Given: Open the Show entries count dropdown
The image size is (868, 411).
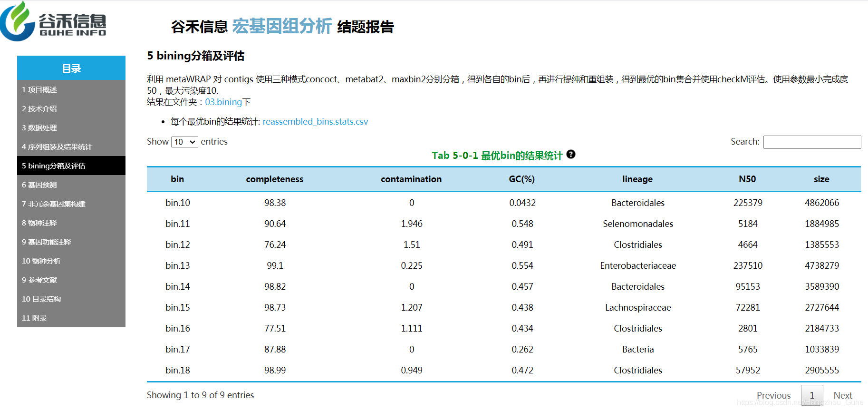Looking at the screenshot, I should point(184,142).
